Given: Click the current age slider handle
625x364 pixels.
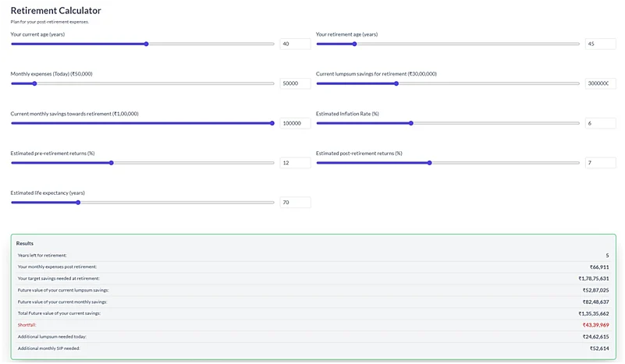Looking at the screenshot, I should click(146, 44).
